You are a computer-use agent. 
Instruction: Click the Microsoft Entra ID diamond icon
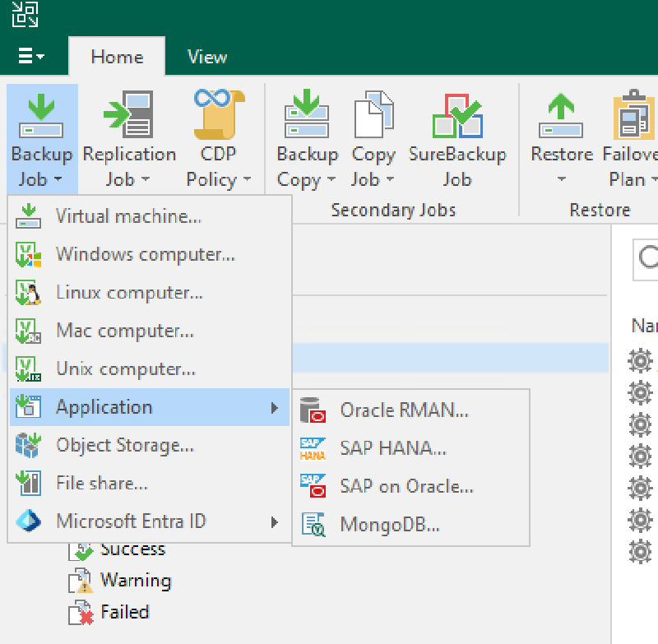[x=28, y=521]
